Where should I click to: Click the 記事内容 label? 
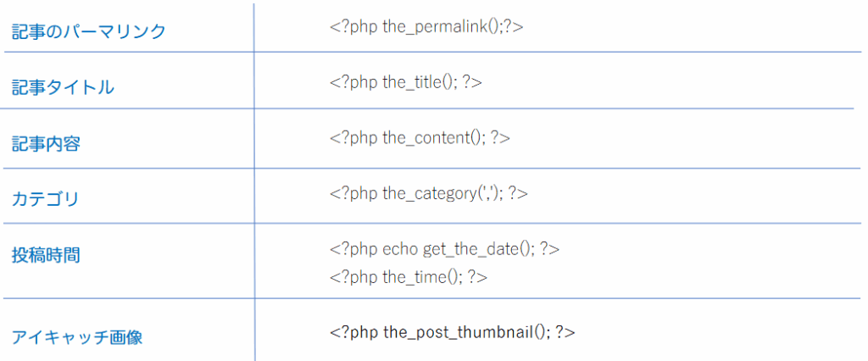(x=46, y=143)
